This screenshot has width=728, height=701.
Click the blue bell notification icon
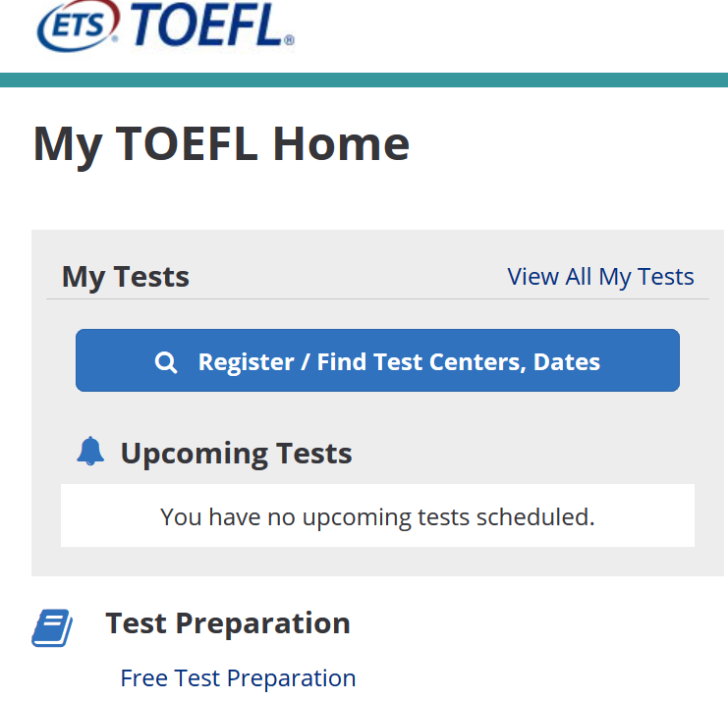(x=90, y=451)
